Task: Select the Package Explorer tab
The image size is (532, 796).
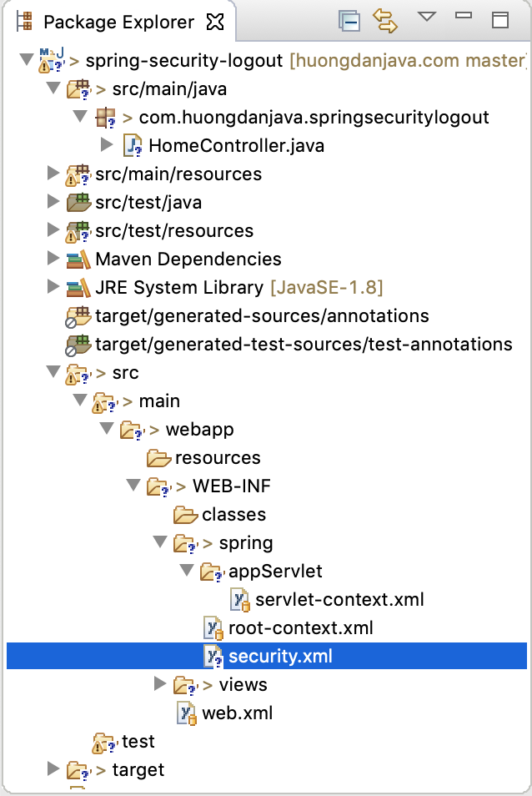Action: 118,22
